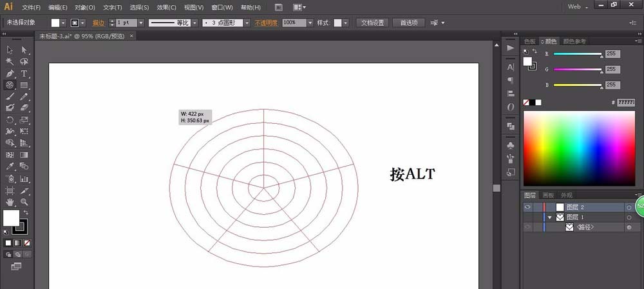The width and height of the screenshot is (644, 289).
Task: Enable Draw Normal mode in the toolbox
Action: click(8, 254)
